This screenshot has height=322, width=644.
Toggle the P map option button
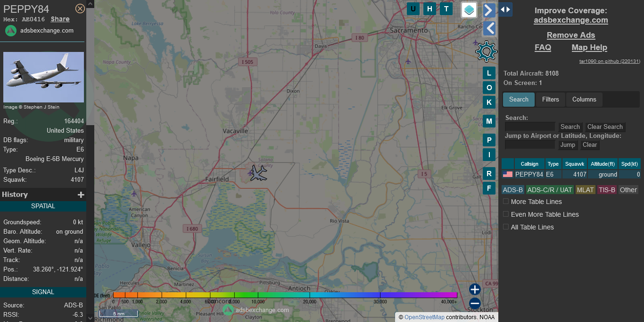coord(489,140)
